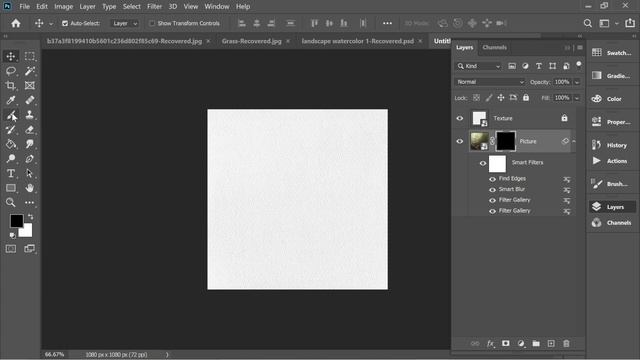Switch to the Channels tab
Image resolution: width=640 pixels, height=360 pixels.
tap(494, 47)
